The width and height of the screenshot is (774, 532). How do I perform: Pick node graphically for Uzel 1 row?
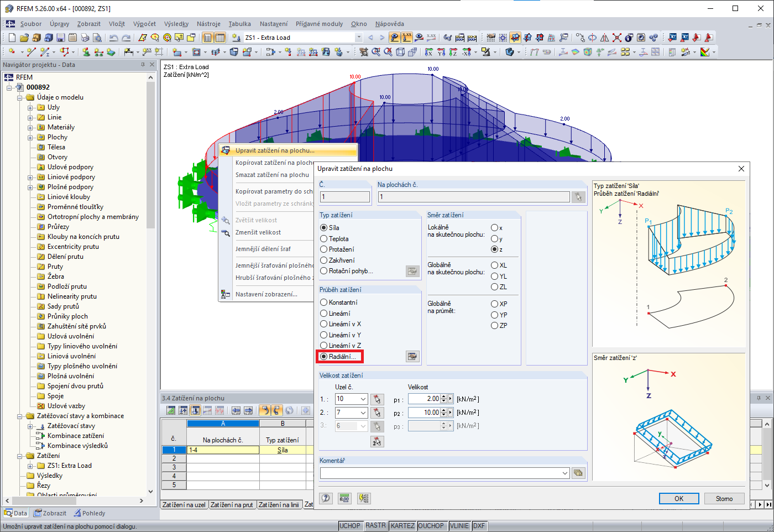[377, 399]
